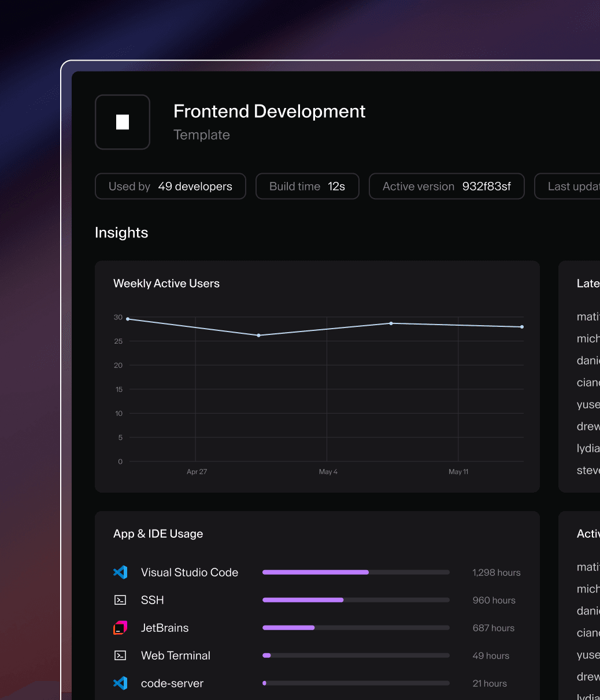This screenshot has width=600, height=700.
Task: Click the last data point on chart
Action: [x=522, y=327]
